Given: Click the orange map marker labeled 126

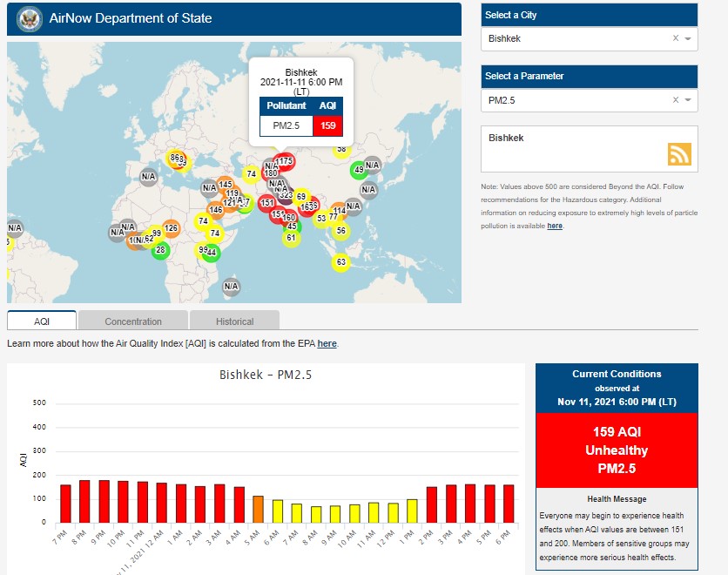Looking at the screenshot, I should click(x=171, y=229).
